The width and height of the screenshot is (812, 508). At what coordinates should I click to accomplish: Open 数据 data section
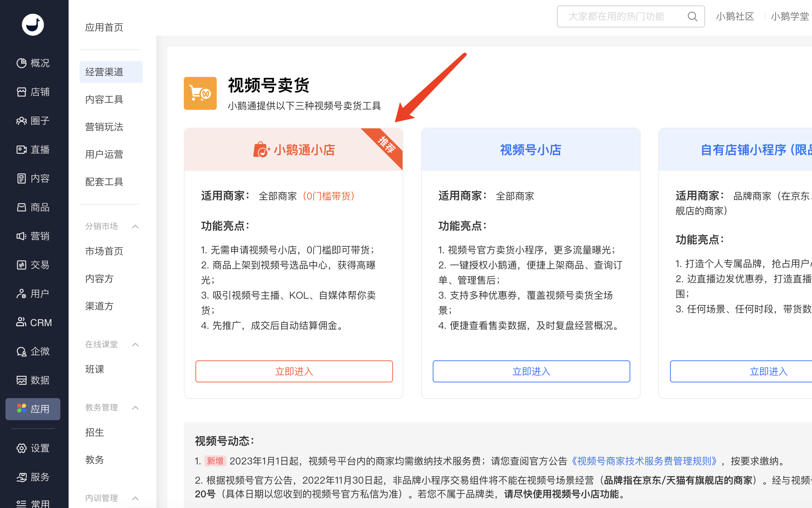tap(33, 380)
